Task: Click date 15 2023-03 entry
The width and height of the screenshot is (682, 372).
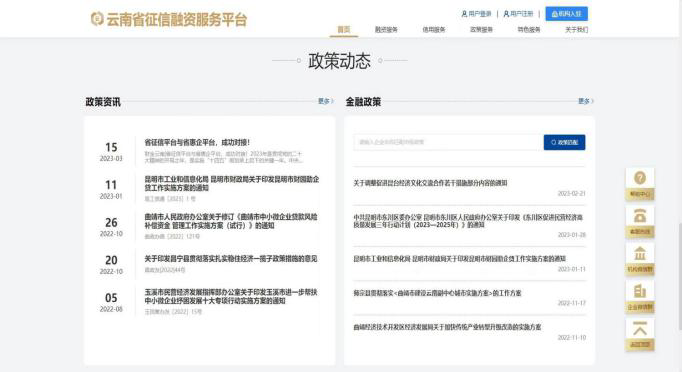Action: point(111,151)
